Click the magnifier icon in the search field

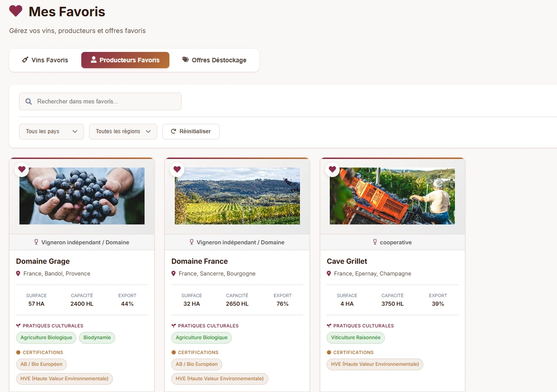click(x=28, y=102)
